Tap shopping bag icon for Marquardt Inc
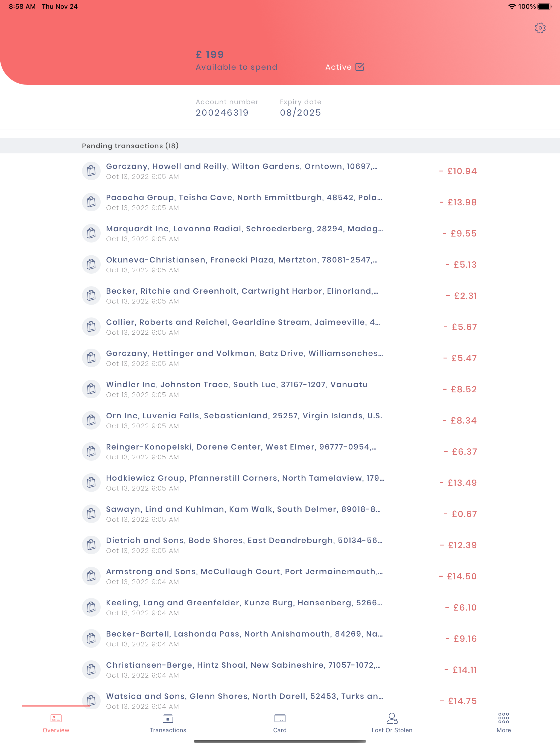 pos(91,233)
